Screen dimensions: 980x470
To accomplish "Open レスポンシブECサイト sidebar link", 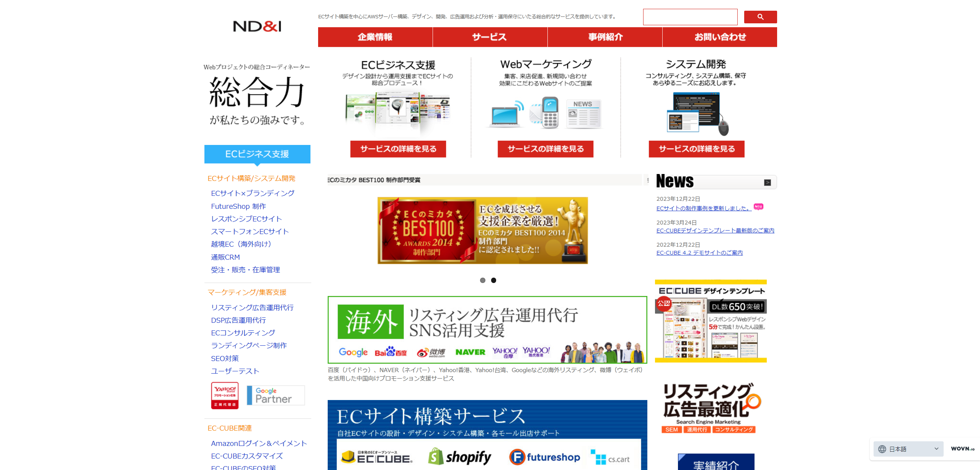I will tap(247, 219).
